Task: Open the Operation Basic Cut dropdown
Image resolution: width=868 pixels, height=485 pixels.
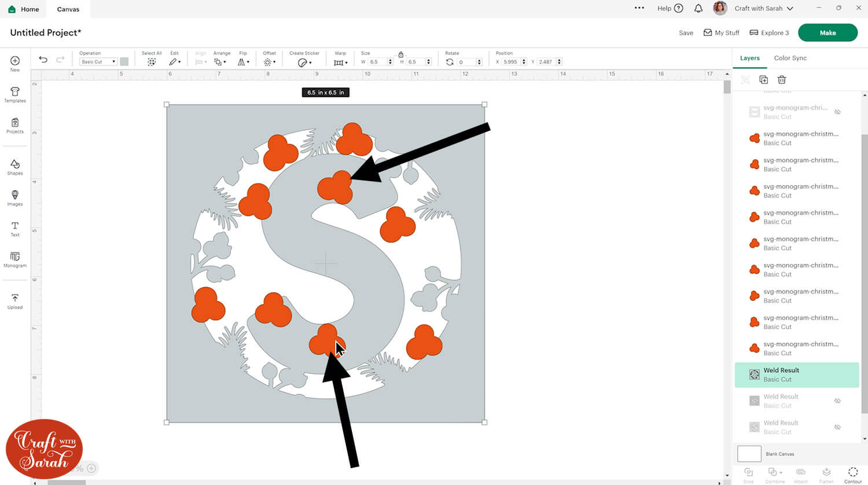Action: (98, 62)
